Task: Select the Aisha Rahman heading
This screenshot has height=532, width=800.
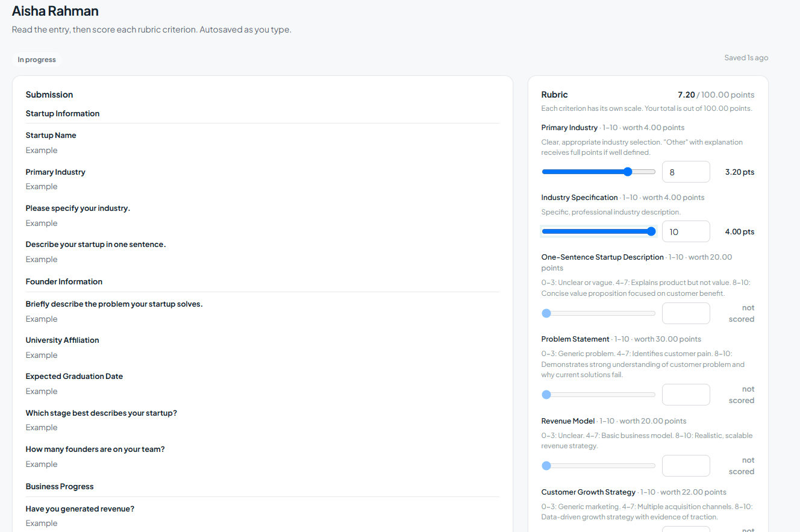Action: pyautogui.click(x=55, y=11)
